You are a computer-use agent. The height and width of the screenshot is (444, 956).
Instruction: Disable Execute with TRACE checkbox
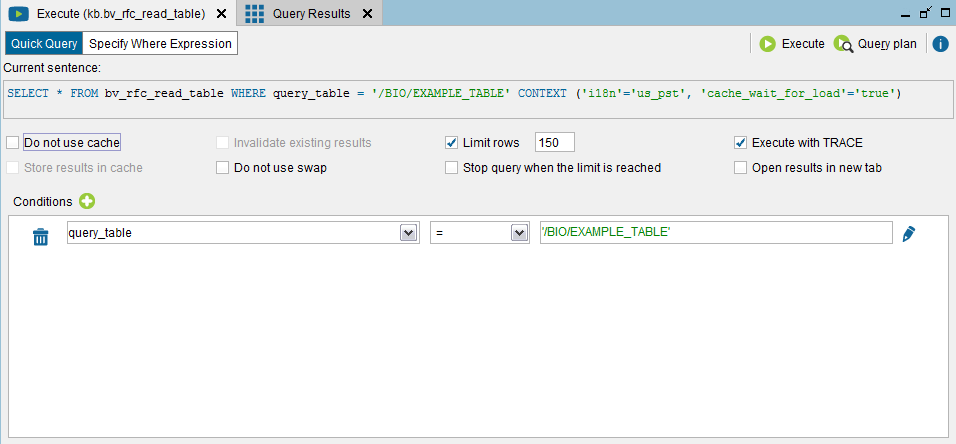click(x=741, y=143)
